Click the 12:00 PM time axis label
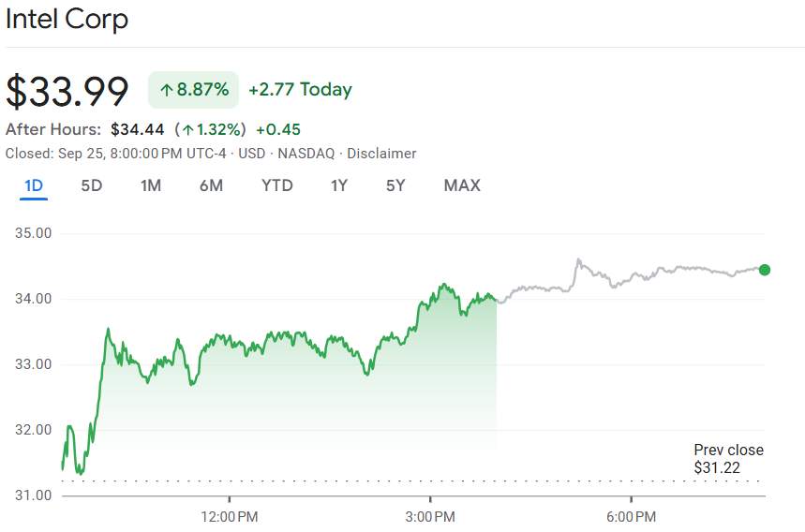 click(230, 516)
